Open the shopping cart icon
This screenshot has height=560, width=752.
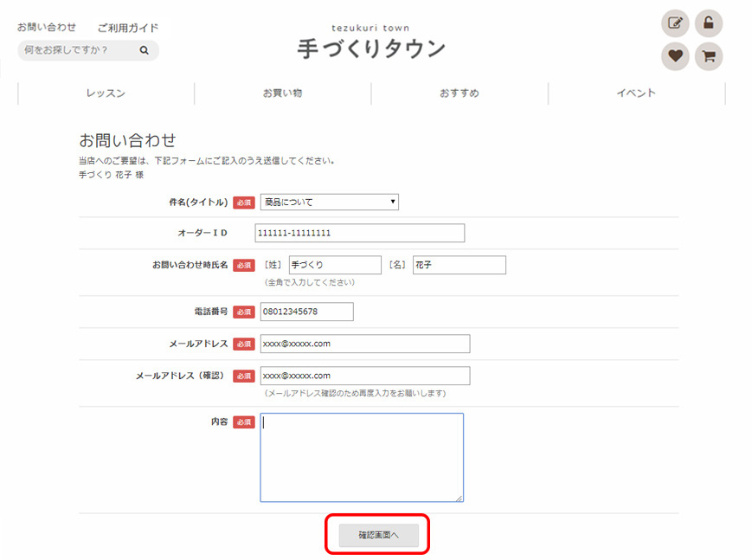coord(708,57)
